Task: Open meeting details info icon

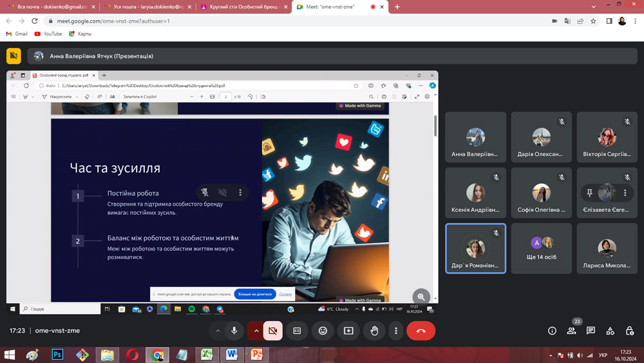Action: [x=552, y=331]
